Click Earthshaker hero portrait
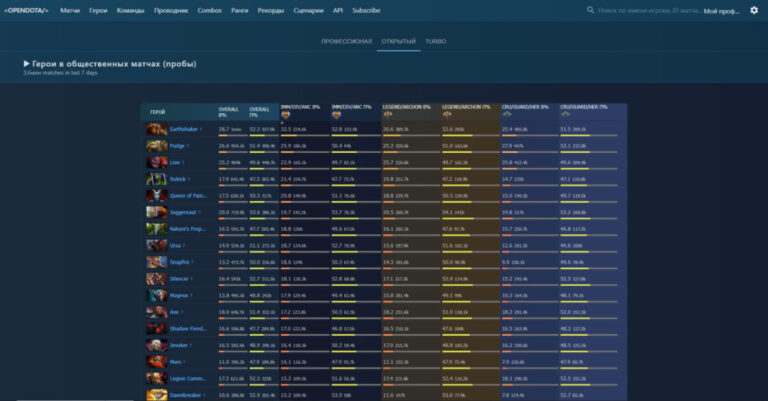Viewport: 768px width, 401px height. [x=156, y=130]
